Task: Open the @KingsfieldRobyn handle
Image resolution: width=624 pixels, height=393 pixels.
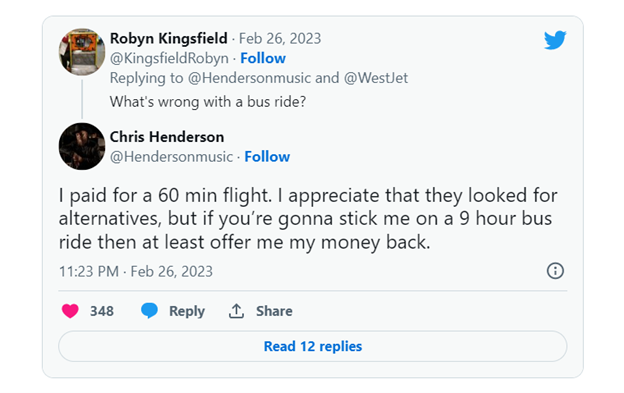Action: click(169, 58)
